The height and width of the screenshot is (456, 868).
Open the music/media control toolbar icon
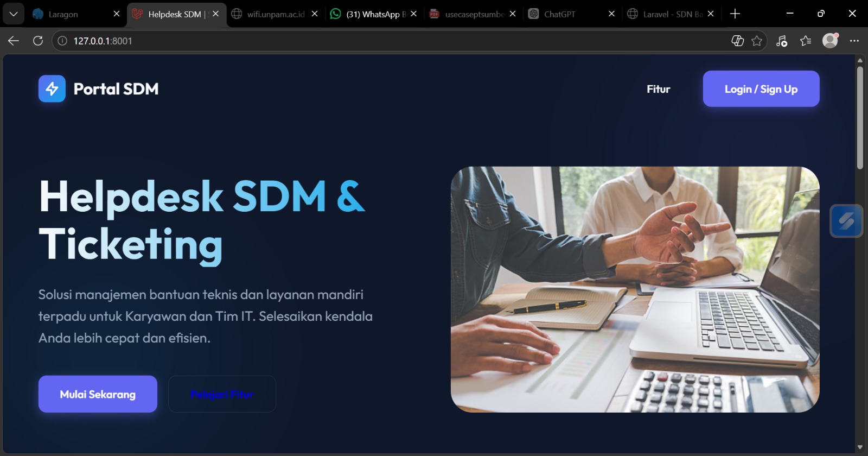click(782, 41)
